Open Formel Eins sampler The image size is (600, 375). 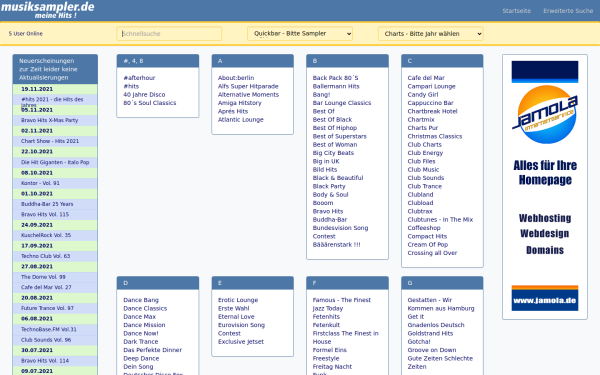coord(329,350)
